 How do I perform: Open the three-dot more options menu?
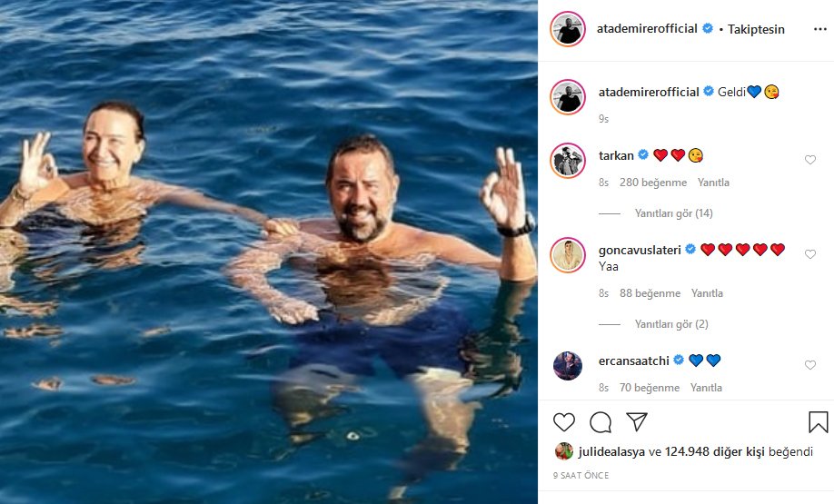click(x=820, y=29)
